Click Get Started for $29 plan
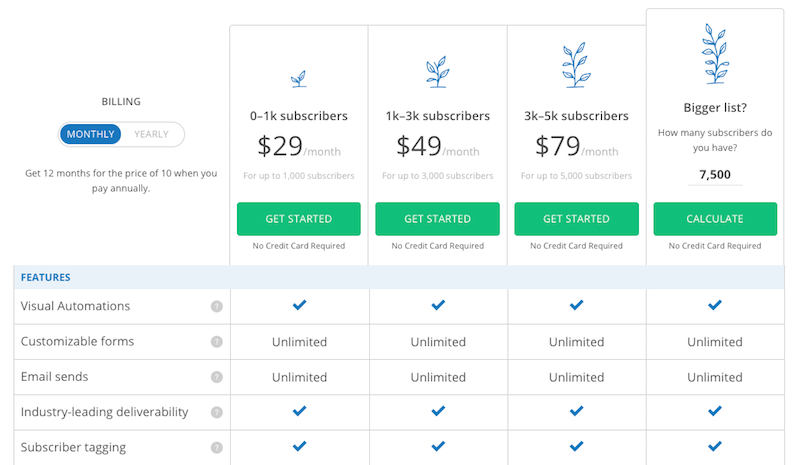This screenshot has height=465, width=800. tap(299, 219)
